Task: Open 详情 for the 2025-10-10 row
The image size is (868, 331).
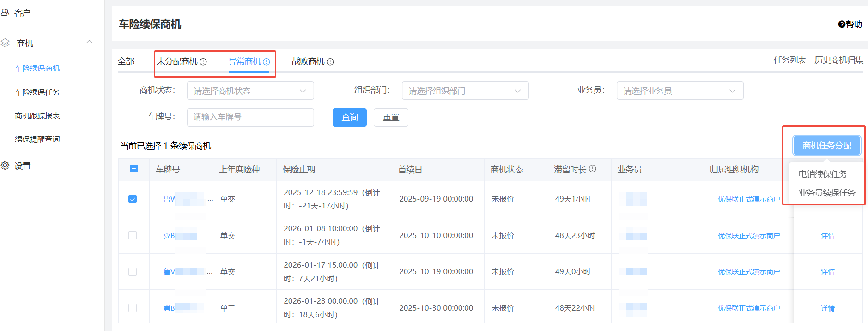Action: click(x=828, y=236)
